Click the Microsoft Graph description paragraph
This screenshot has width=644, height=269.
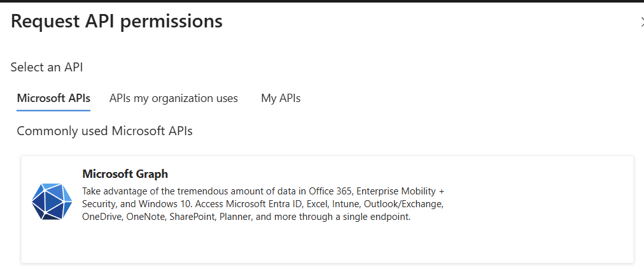click(263, 204)
